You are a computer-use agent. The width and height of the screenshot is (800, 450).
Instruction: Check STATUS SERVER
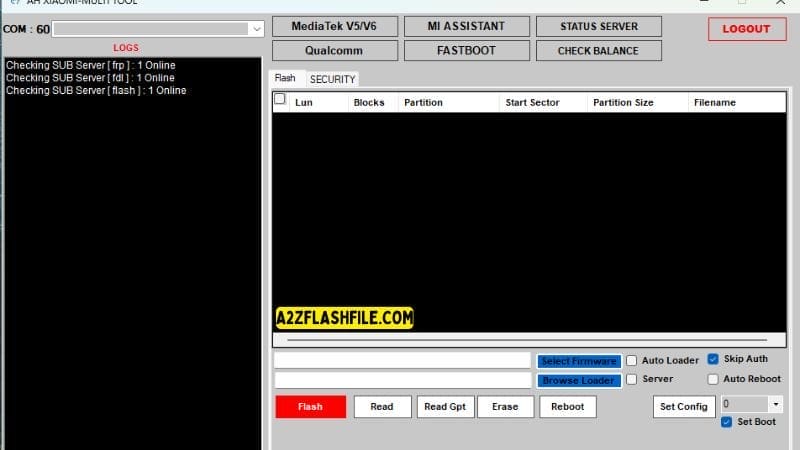click(x=598, y=27)
